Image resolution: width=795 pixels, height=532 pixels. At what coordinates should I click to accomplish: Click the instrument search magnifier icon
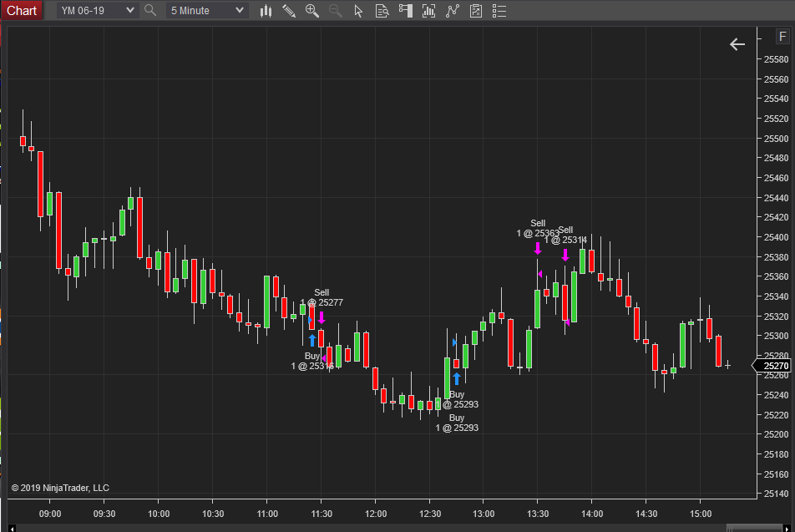[x=150, y=10]
